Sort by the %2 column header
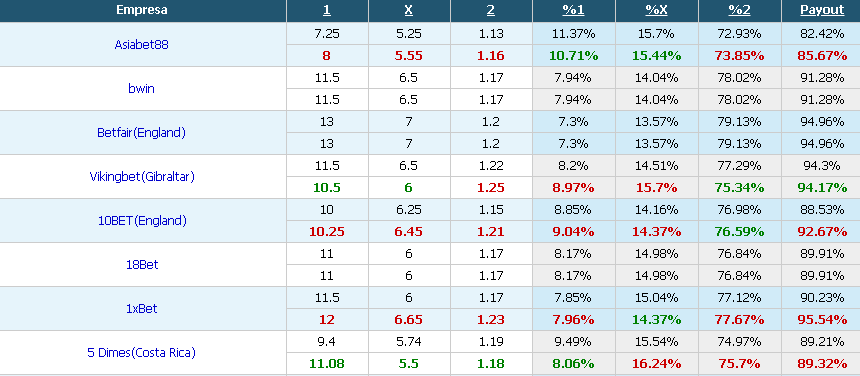The width and height of the screenshot is (860, 376). pyautogui.click(x=739, y=10)
